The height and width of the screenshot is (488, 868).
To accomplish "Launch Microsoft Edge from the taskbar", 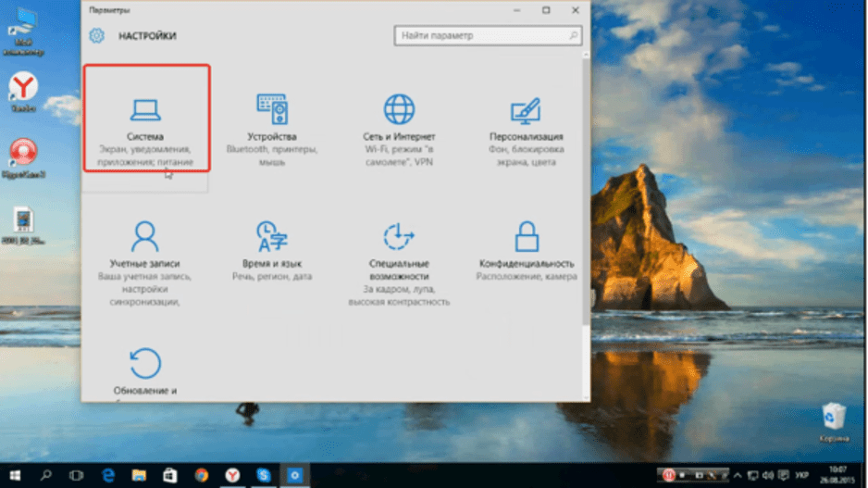I will point(108,475).
